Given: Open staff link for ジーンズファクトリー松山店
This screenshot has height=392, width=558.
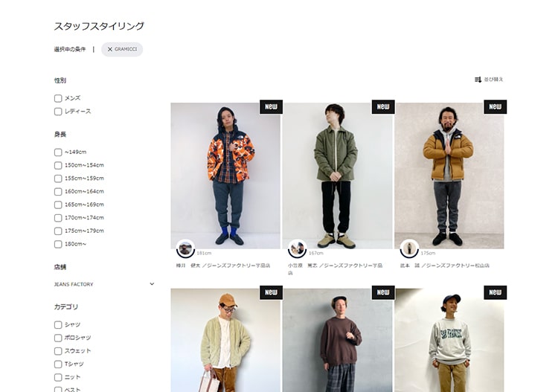Looking at the screenshot, I should 444,266.
